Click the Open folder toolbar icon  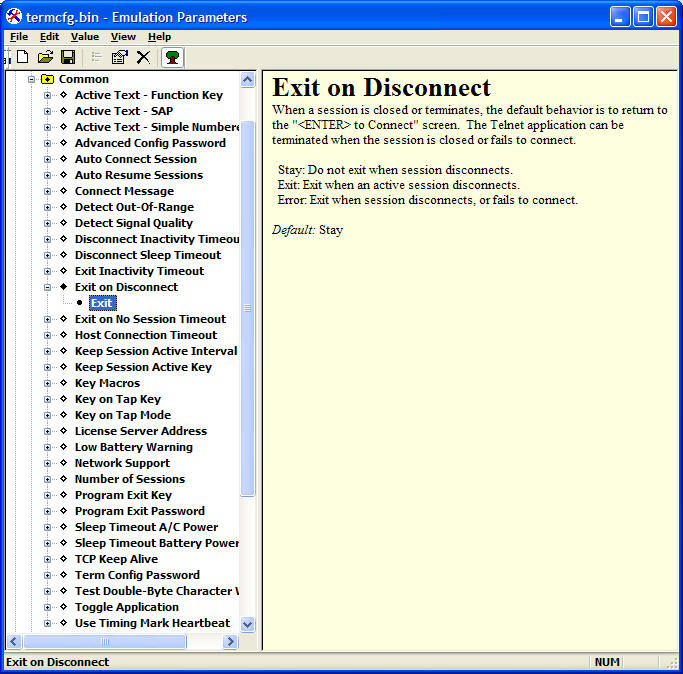45,57
